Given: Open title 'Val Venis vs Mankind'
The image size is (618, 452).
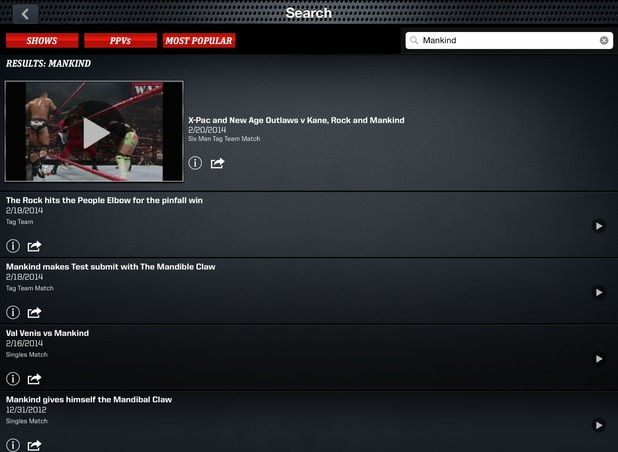Looking at the screenshot, I should click(x=47, y=333).
